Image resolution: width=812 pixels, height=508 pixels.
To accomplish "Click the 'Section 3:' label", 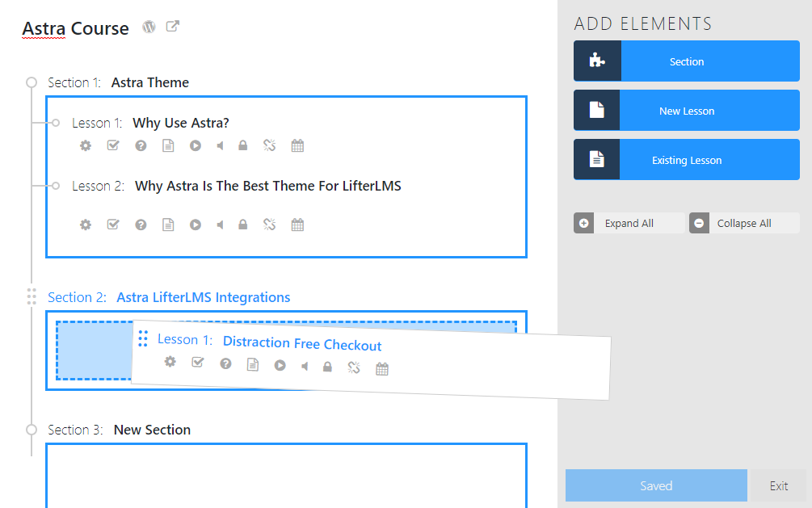I will [x=75, y=430].
